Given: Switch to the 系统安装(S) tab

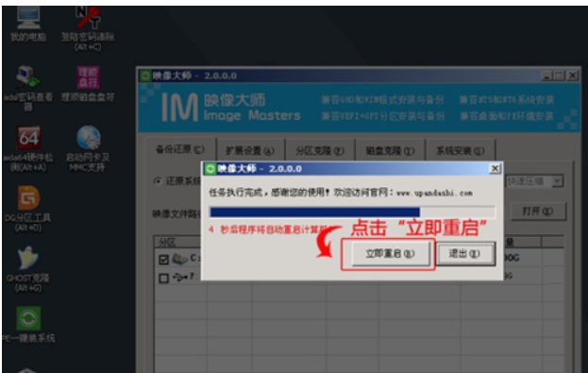Looking at the screenshot, I should [x=461, y=150].
